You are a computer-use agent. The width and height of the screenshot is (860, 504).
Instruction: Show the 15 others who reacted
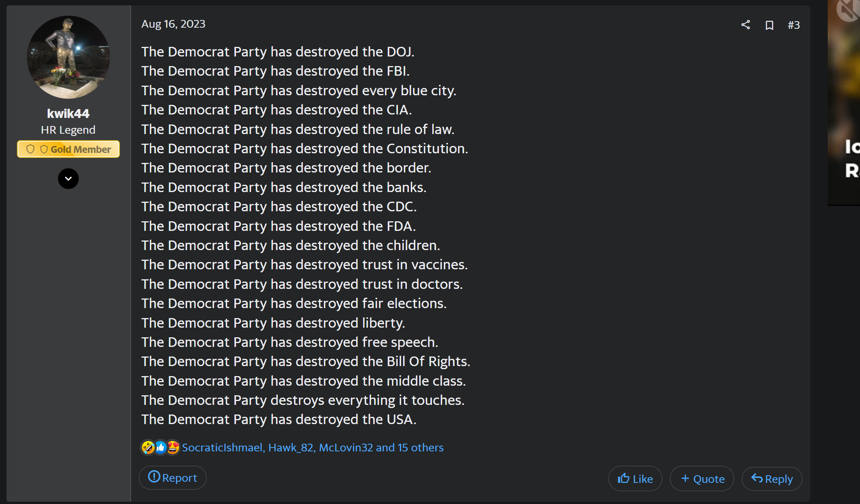(x=410, y=448)
